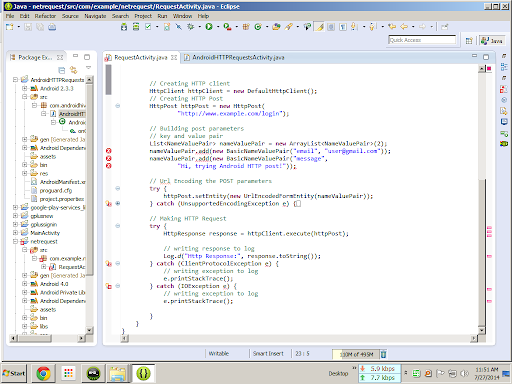The height and width of the screenshot is (384, 512).
Task: Click the Run External Tools icon
Action: point(227,27)
